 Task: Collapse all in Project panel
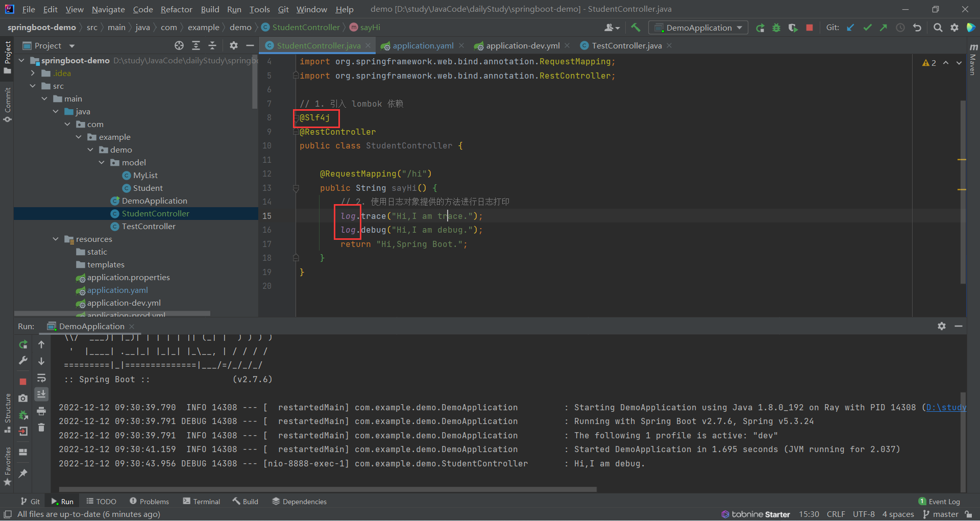point(212,45)
